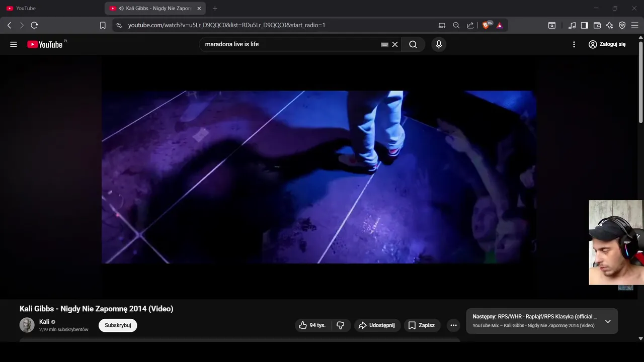Click the Subskrybuj subscribe button
This screenshot has width=644, height=362.
(118, 325)
